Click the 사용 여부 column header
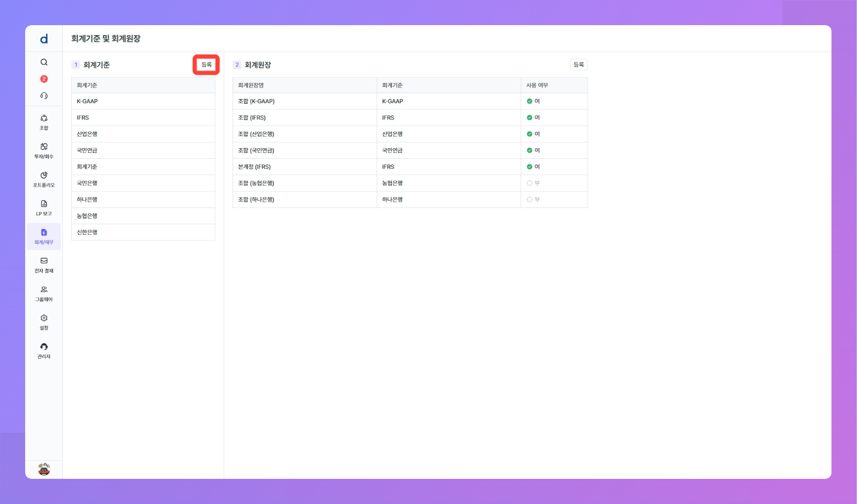 [x=554, y=85]
